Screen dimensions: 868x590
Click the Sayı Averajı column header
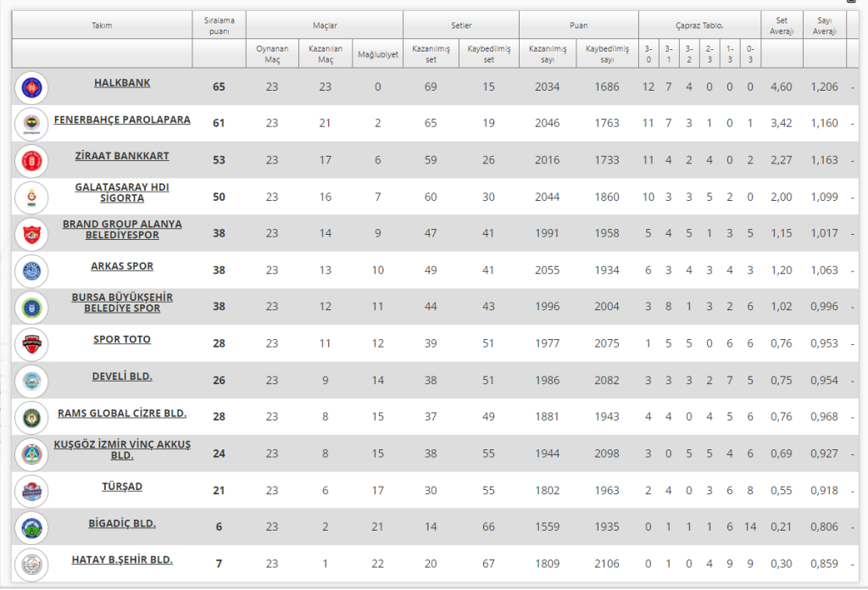(824, 25)
